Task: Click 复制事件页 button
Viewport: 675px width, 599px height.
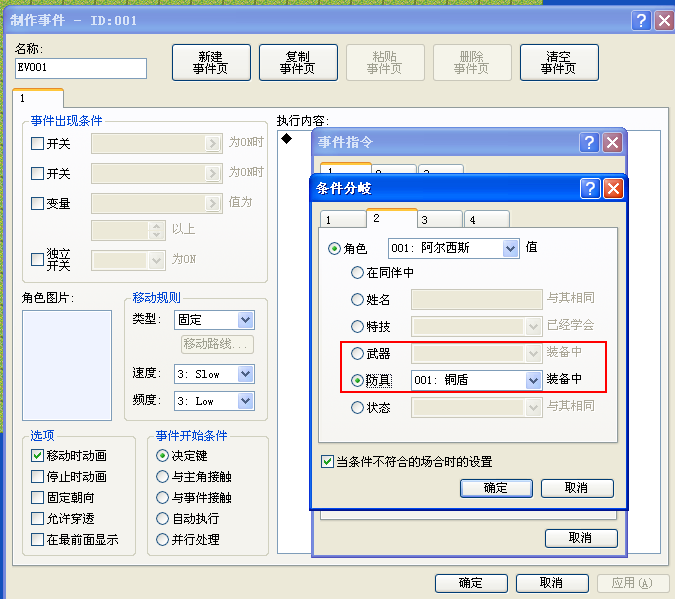Action: pos(298,62)
